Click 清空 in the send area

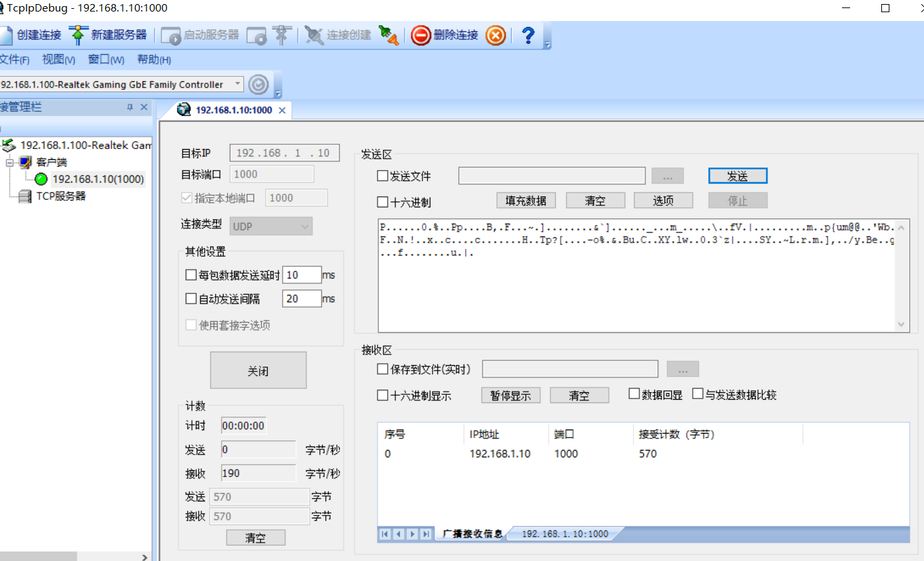pyautogui.click(x=595, y=201)
